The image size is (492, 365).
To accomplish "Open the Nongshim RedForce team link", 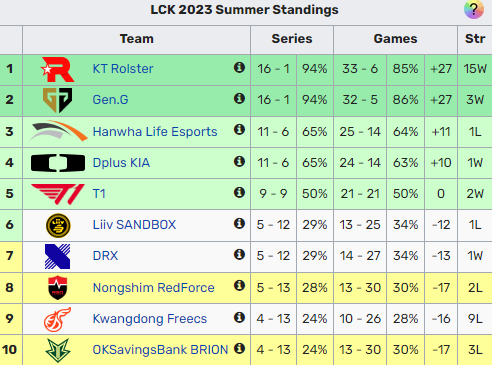I will 153,288.
